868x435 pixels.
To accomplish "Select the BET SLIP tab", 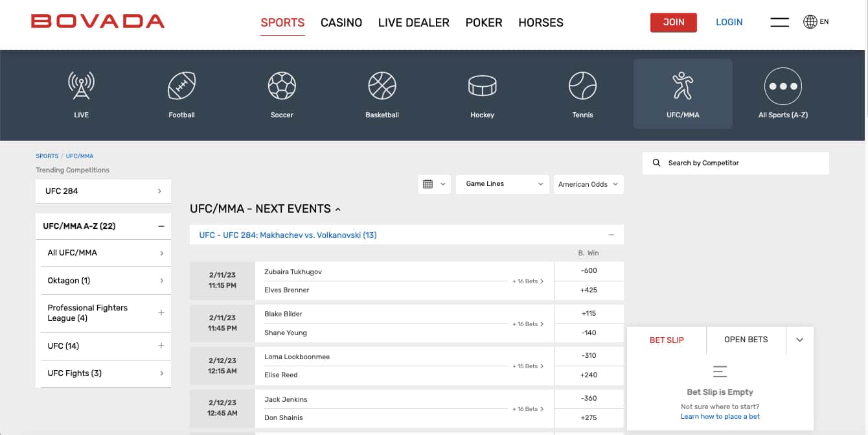I will (x=667, y=340).
